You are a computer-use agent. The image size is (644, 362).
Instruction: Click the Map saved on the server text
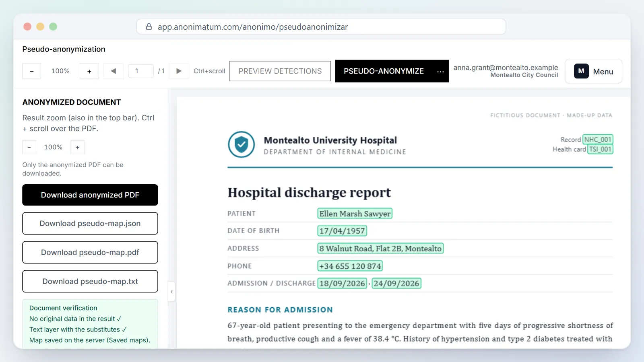pos(90,340)
